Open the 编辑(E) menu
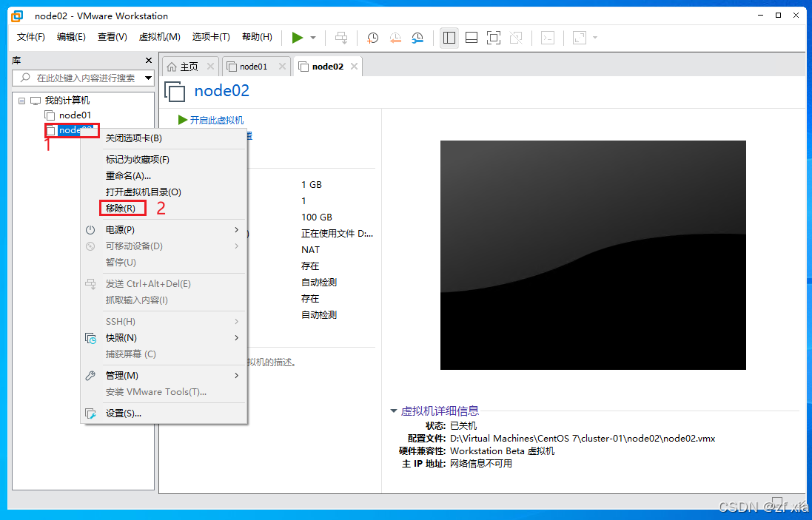 (x=72, y=37)
